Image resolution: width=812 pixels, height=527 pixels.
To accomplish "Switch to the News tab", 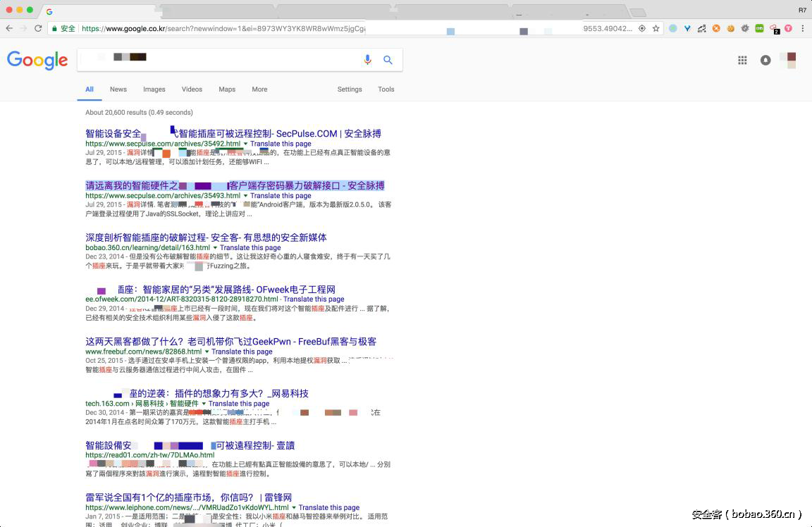I will pyautogui.click(x=118, y=89).
